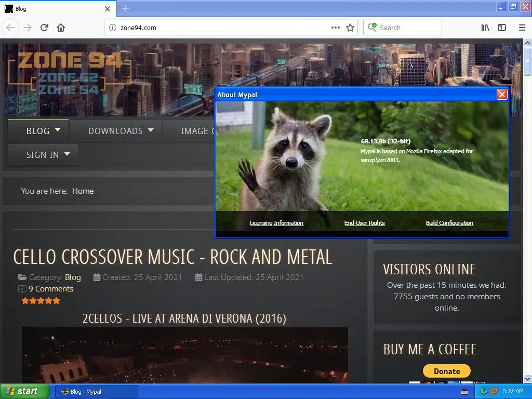Click the network tray icon

tap(484, 392)
